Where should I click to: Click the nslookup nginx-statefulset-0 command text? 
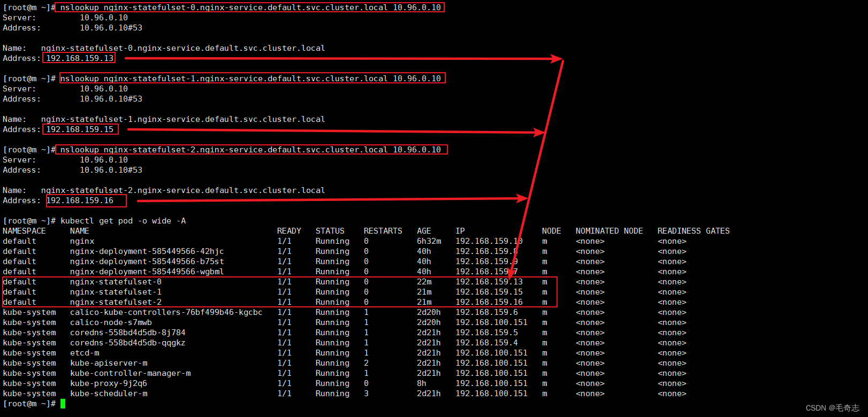(250, 7)
